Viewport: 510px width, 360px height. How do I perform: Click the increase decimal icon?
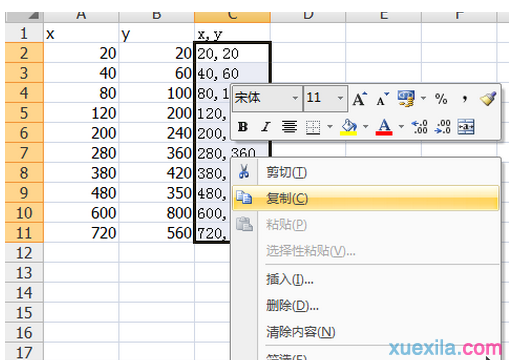[x=420, y=127]
